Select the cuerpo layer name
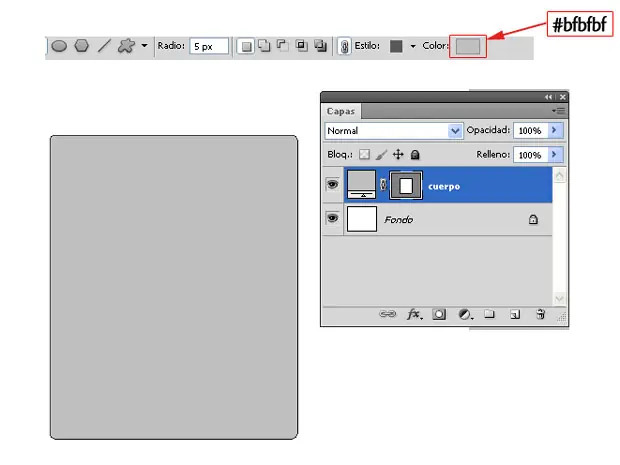Screen dimensions: 620x465 point(444,187)
